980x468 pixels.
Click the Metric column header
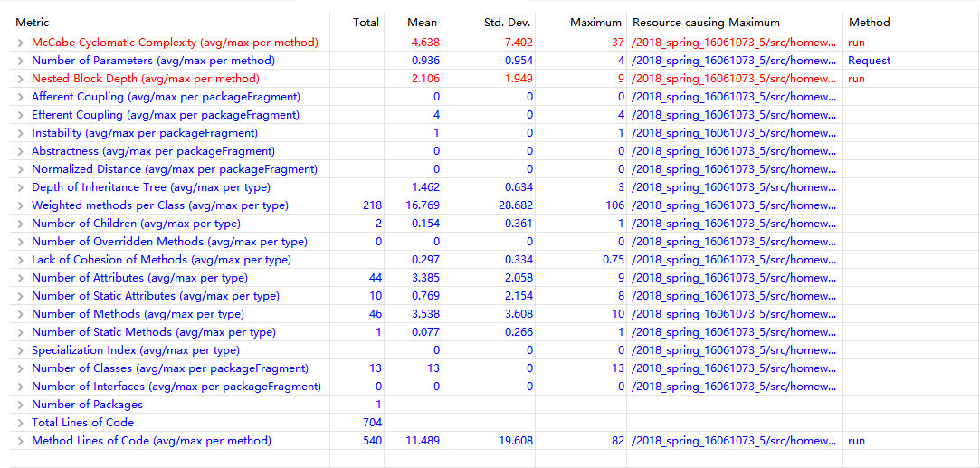32,23
